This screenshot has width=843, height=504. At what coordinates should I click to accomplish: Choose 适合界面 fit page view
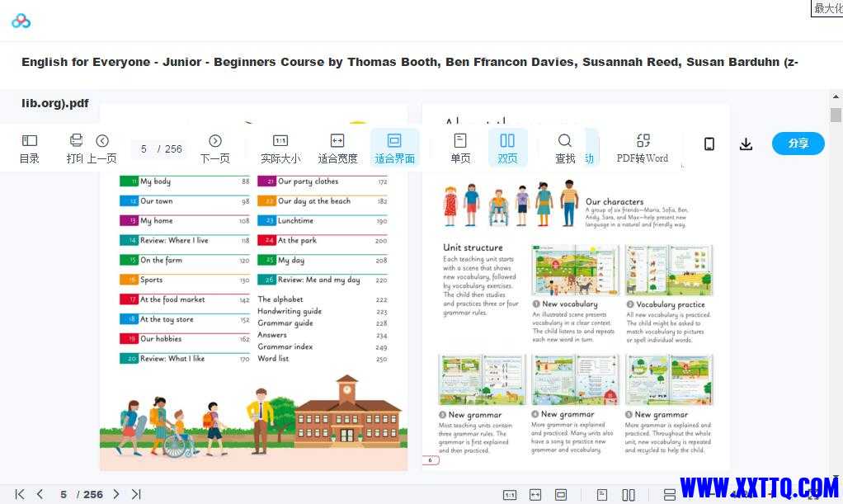pos(394,148)
